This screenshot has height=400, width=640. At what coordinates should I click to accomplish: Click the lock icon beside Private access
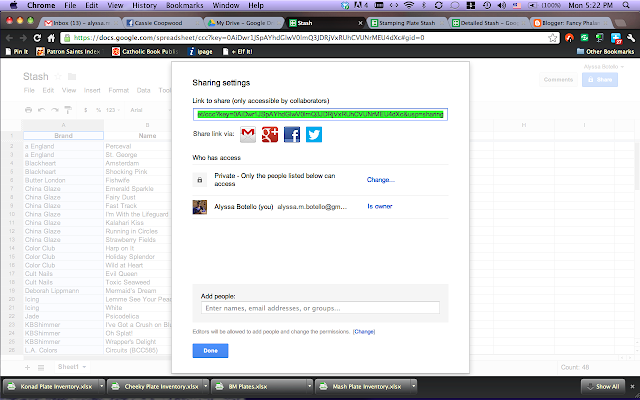pos(200,180)
